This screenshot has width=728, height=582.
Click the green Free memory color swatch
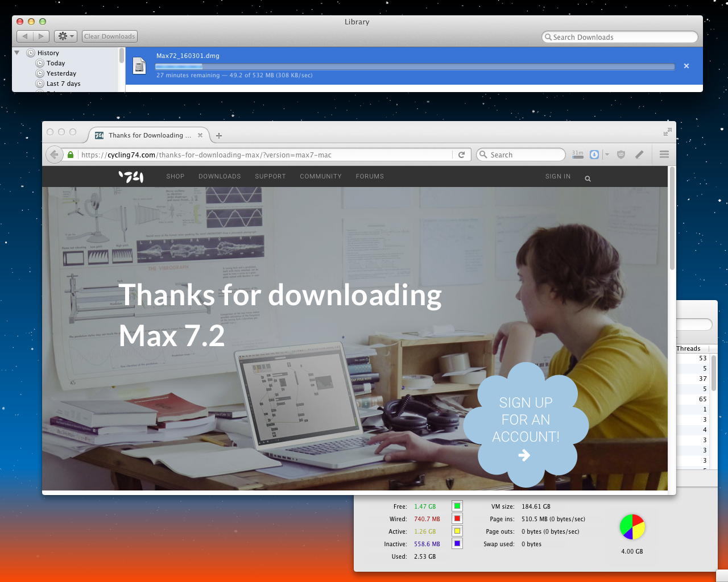(x=457, y=506)
